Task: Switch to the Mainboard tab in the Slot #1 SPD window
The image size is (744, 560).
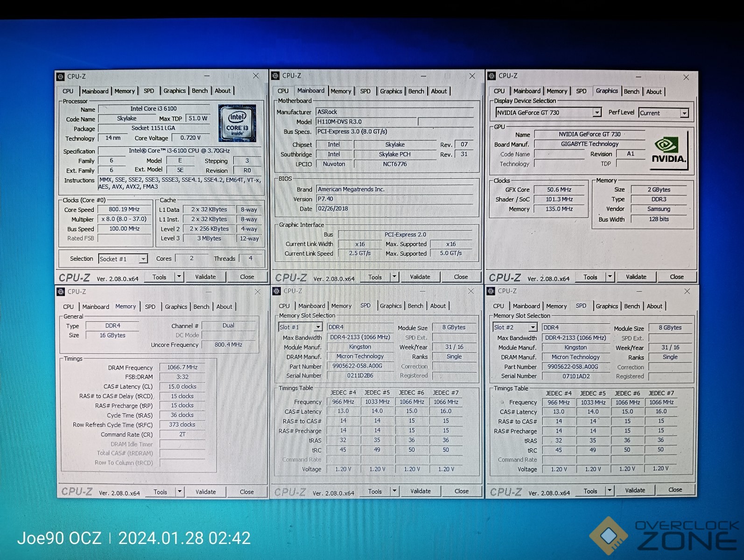Action: 312,306
